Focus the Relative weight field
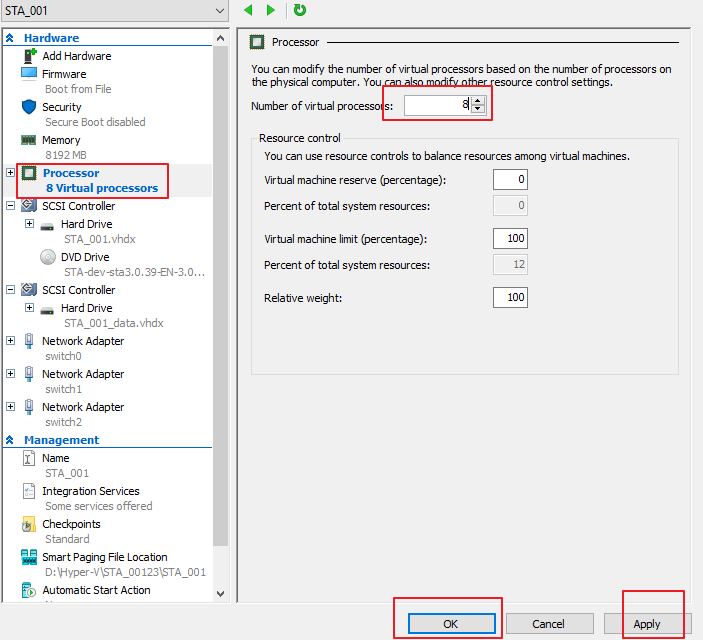This screenshot has width=703, height=640. [510, 297]
